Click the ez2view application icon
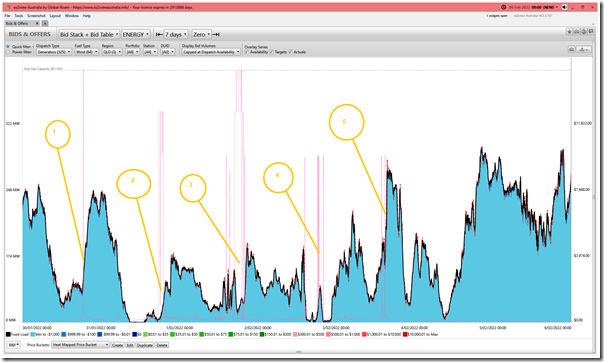Image resolution: width=604 pixels, height=362 pixels. (x=8, y=7)
